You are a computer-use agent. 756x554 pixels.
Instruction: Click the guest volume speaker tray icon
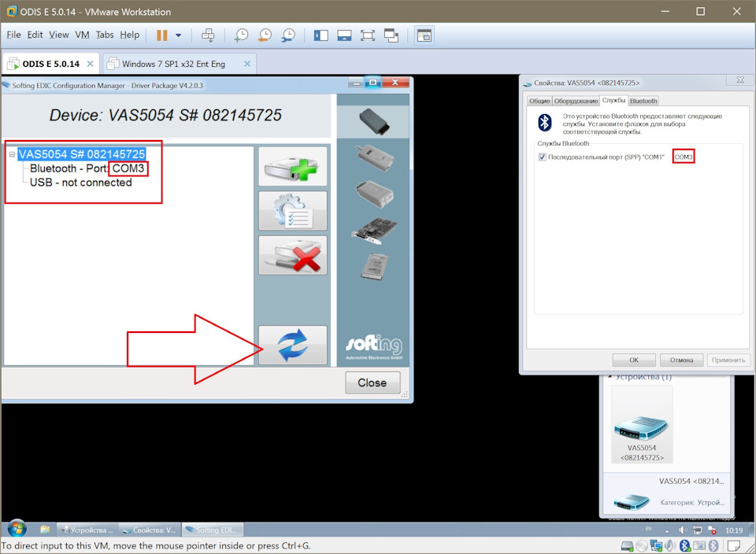point(683,530)
